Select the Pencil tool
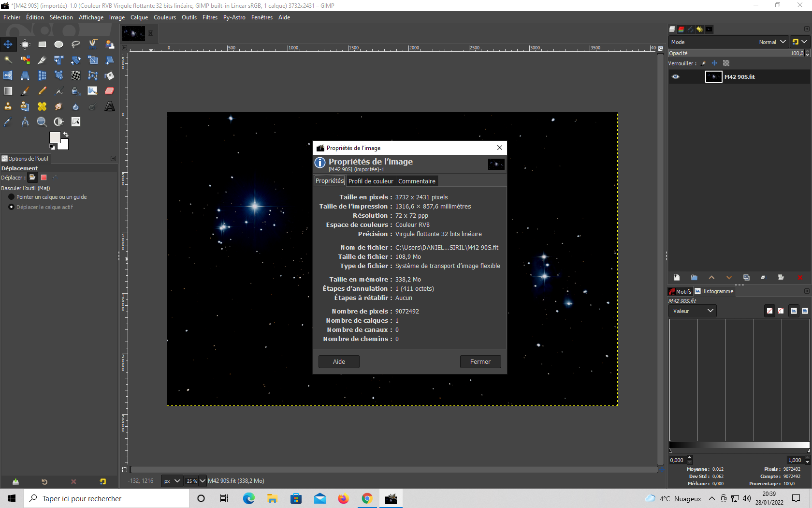Viewport: 812px width, 508px height. click(42, 91)
